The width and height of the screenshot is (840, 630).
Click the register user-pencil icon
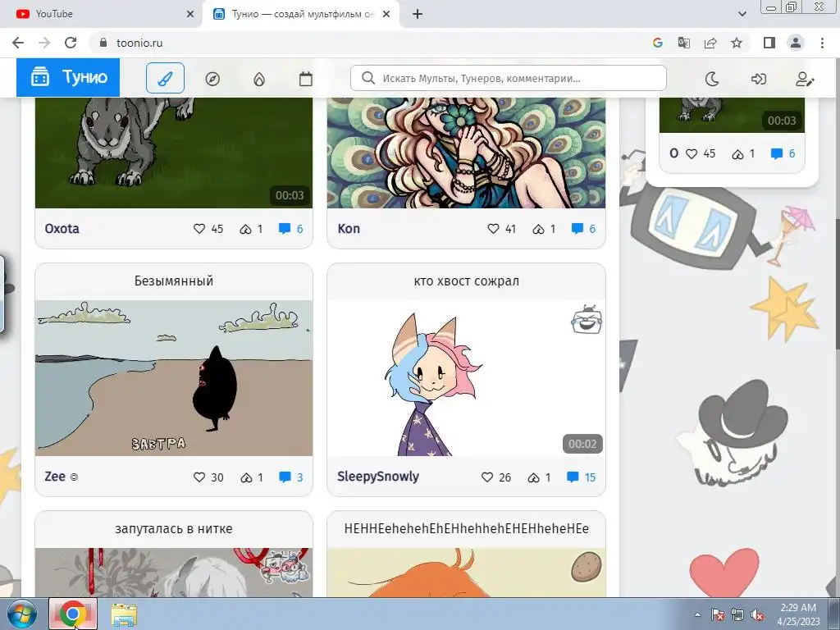point(805,80)
